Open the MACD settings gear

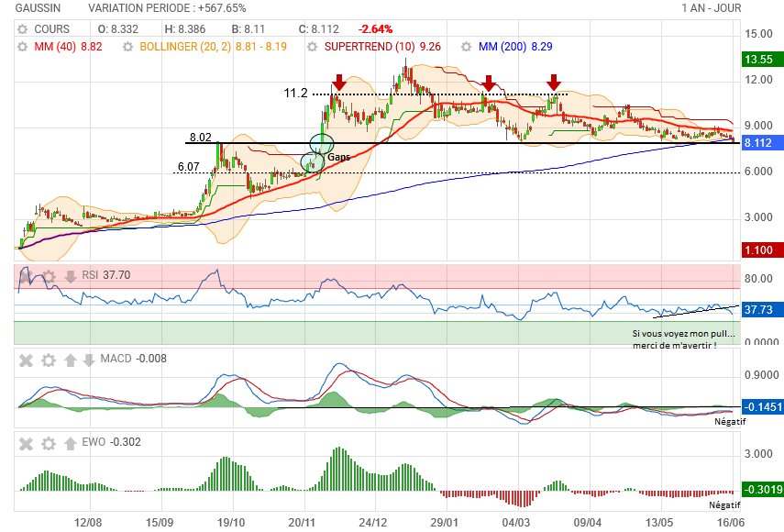coord(49,360)
